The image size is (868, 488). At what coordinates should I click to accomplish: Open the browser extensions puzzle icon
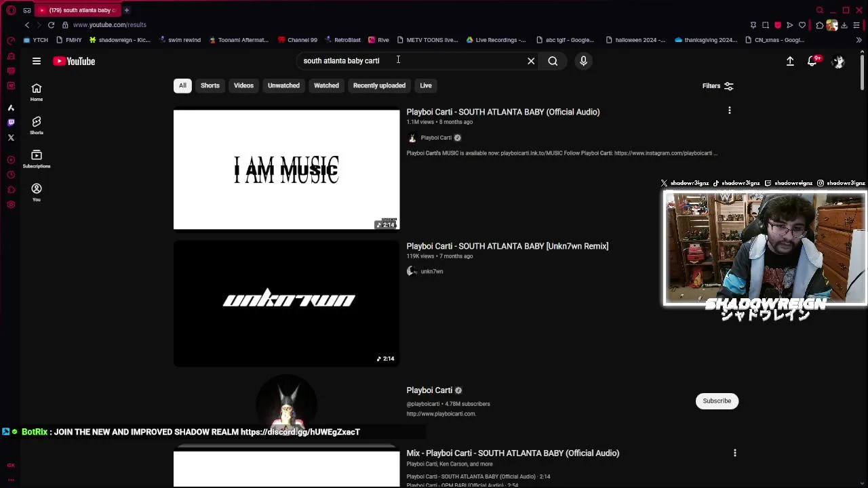(820, 25)
